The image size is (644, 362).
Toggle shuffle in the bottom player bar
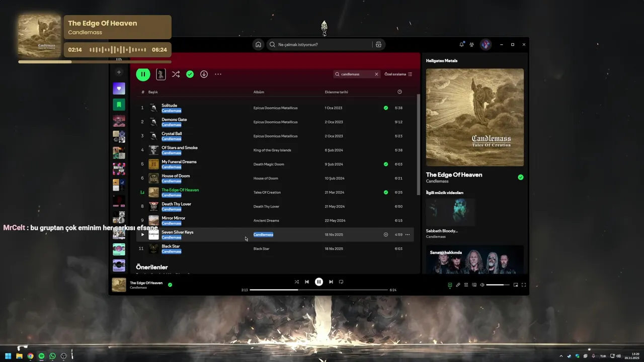click(296, 282)
